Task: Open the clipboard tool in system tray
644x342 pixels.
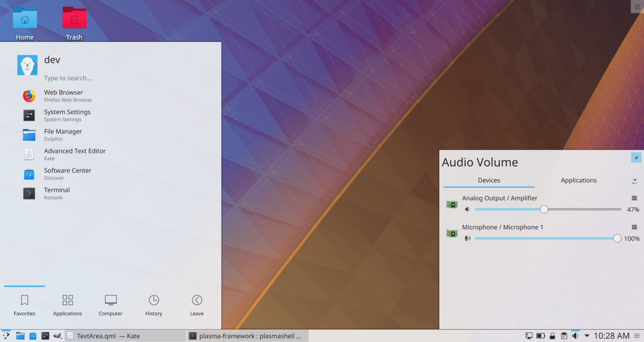Action: point(563,336)
